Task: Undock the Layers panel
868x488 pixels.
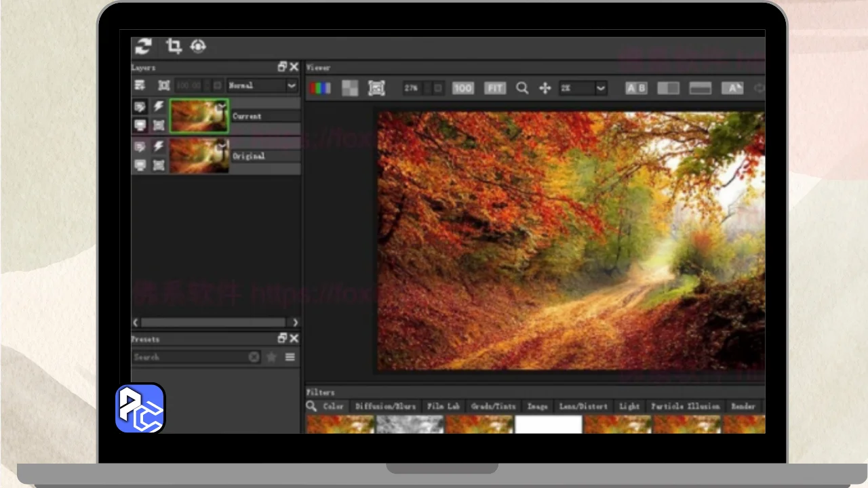Action: (x=282, y=67)
